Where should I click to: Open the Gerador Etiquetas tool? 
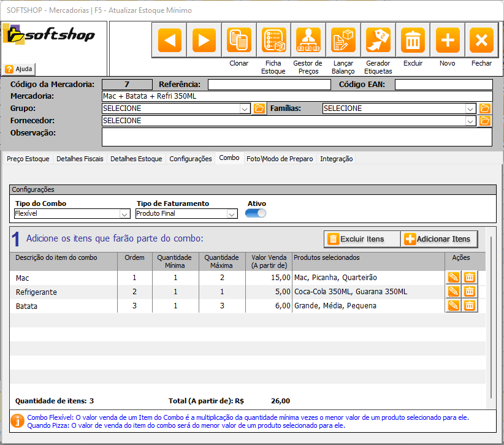pyautogui.click(x=378, y=40)
